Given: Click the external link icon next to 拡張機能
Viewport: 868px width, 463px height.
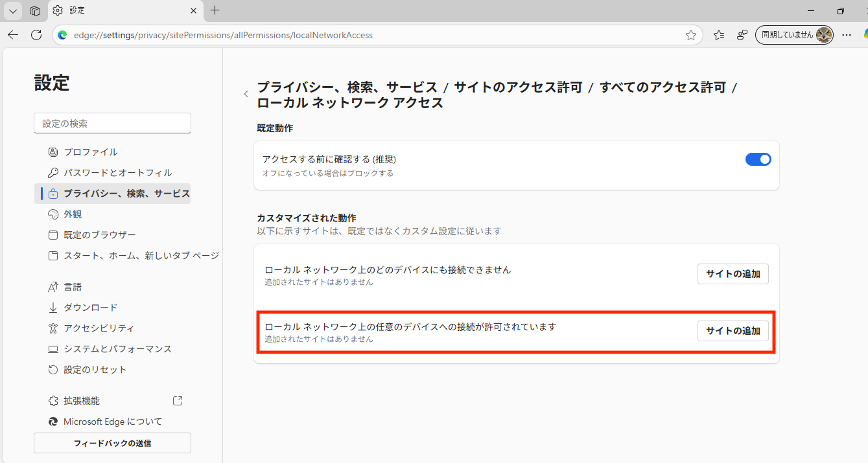Looking at the screenshot, I should pos(178,401).
